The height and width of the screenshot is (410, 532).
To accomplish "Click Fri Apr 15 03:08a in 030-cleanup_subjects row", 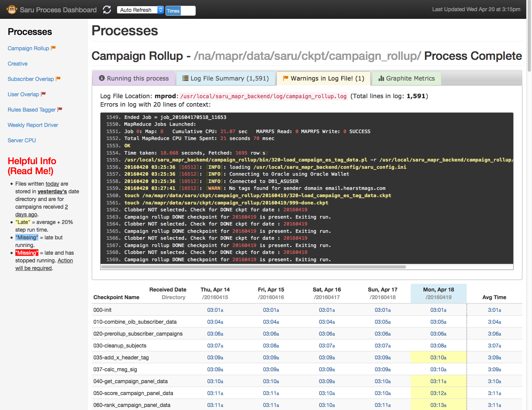I will pos(271,346).
